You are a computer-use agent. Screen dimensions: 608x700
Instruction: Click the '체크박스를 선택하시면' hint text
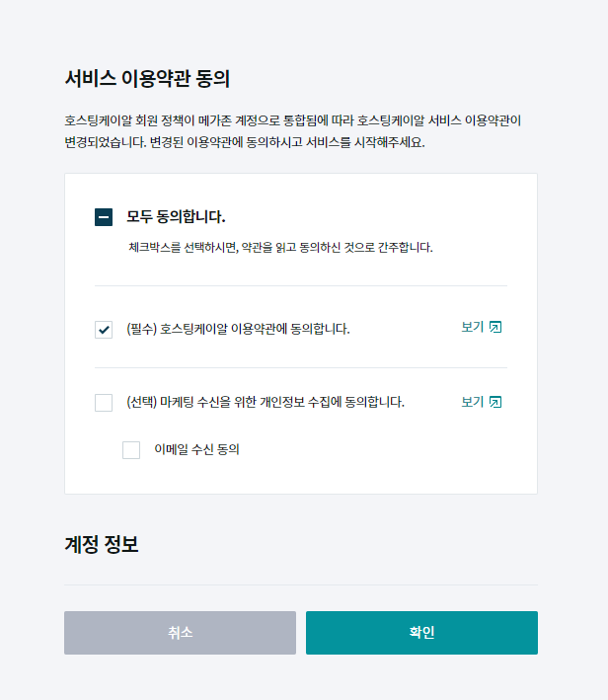(x=280, y=247)
